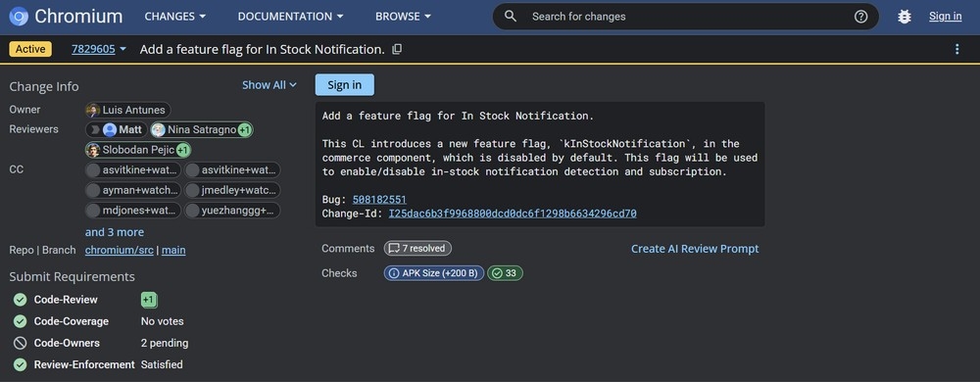The width and height of the screenshot is (980, 382).
Task: Click reviewer Slobodan Pejic chip
Action: point(138,150)
